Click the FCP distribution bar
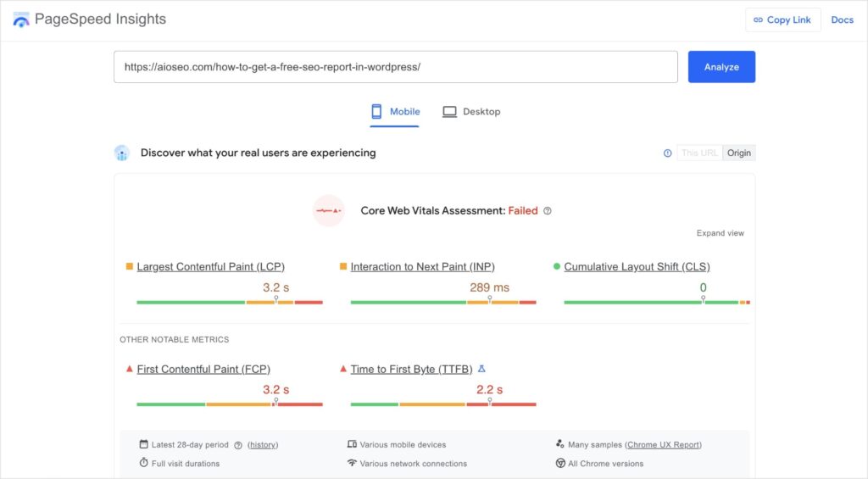The image size is (868, 479). (230, 404)
